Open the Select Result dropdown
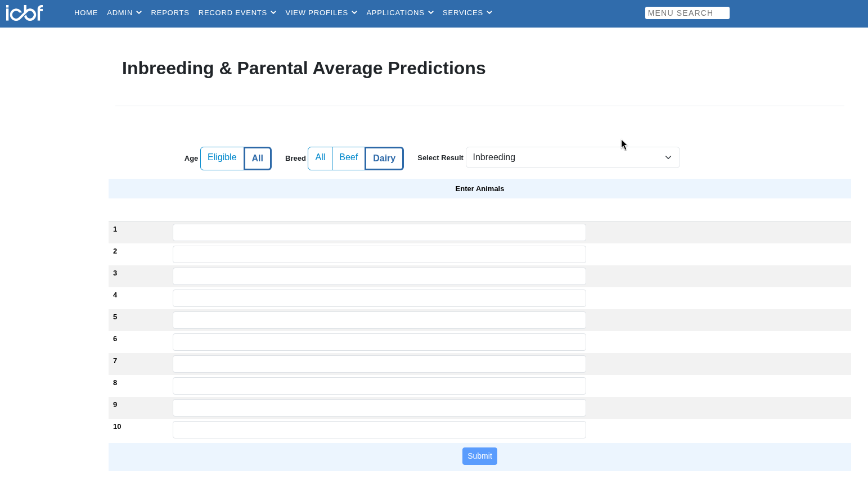 point(573,157)
